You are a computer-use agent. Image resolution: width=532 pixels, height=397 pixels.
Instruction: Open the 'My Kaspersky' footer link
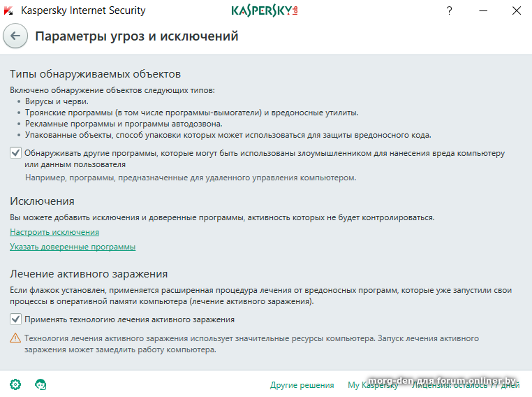(x=373, y=385)
